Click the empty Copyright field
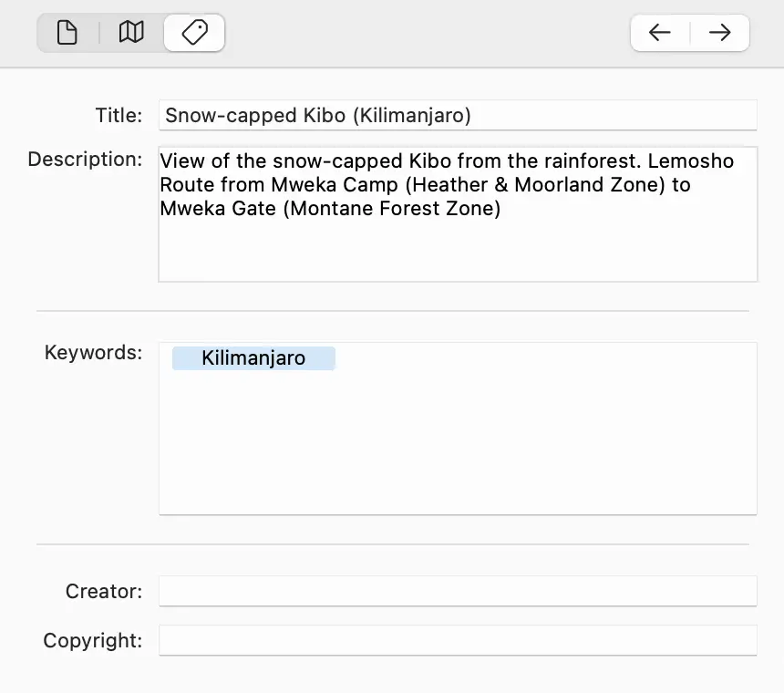Image resolution: width=784 pixels, height=693 pixels. 456,640
